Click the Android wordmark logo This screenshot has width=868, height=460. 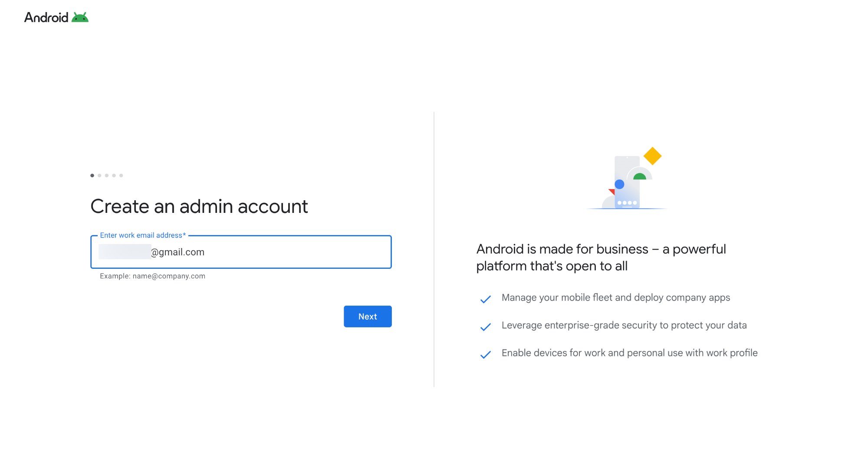coord(46,17)
